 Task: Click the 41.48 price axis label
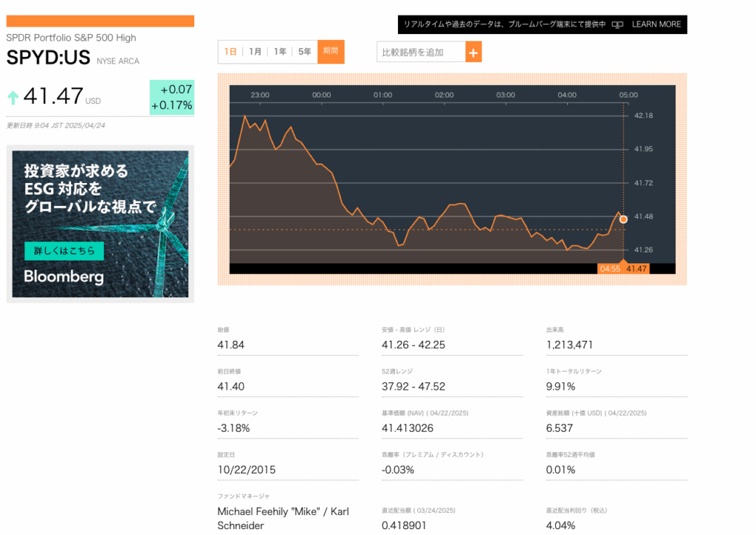point(643,216)
